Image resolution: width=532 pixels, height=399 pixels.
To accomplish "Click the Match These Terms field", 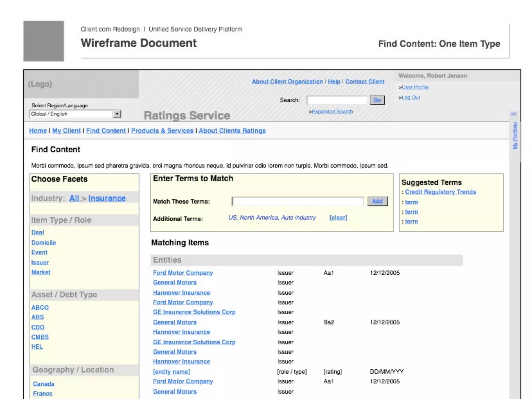I will coord(298,201).
